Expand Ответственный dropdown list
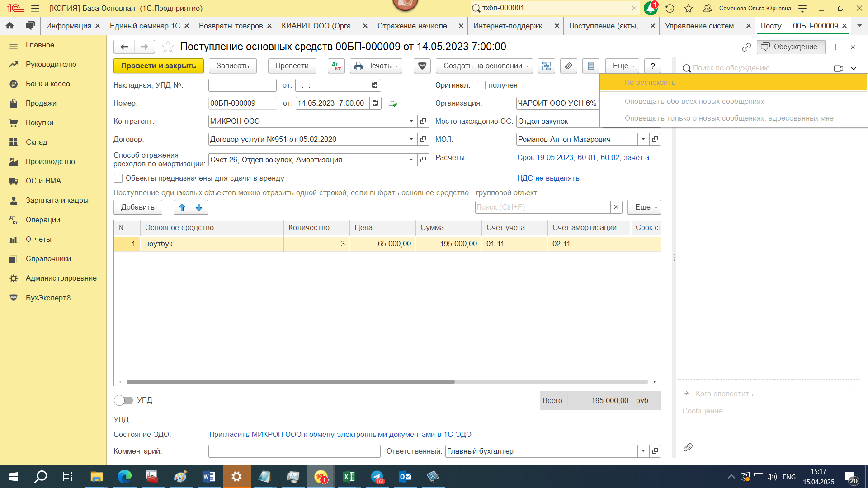The image size is (868, 488). (643, 451)
